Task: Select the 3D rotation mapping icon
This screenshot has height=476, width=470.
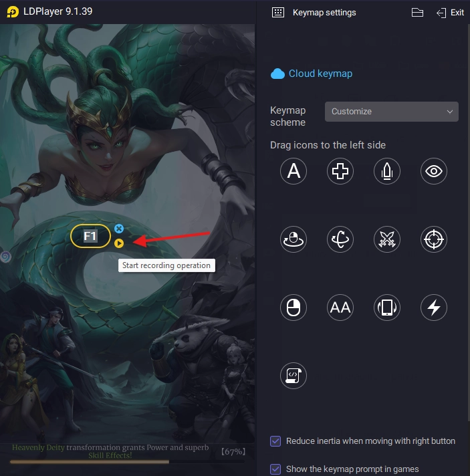Action: pyautogui.click(x=340, y=239)
